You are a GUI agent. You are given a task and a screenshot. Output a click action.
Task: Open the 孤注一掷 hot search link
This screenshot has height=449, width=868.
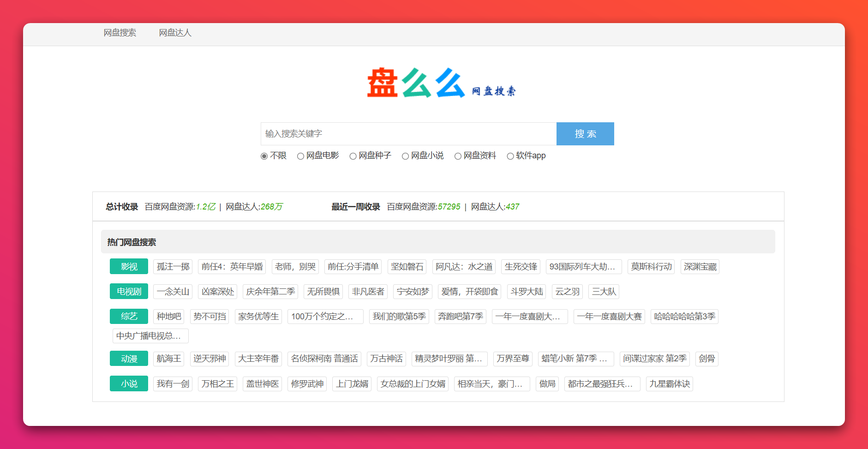click(x=173, y=267)
